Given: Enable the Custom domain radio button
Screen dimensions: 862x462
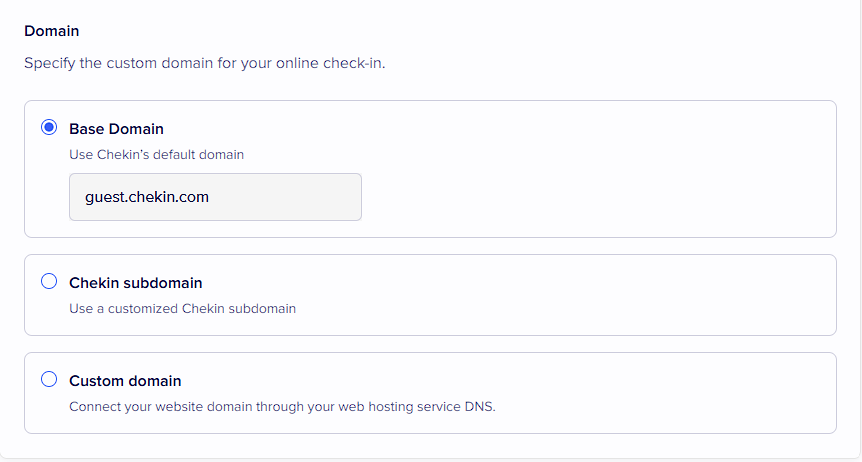Looking at the screenshot, I should point(49,380).
